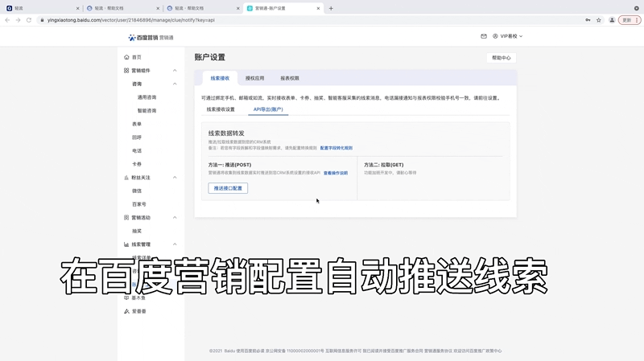Click the 线索管理 chart icon
The height and width of the screenshot is (361, 644).
tap(126, 244)
